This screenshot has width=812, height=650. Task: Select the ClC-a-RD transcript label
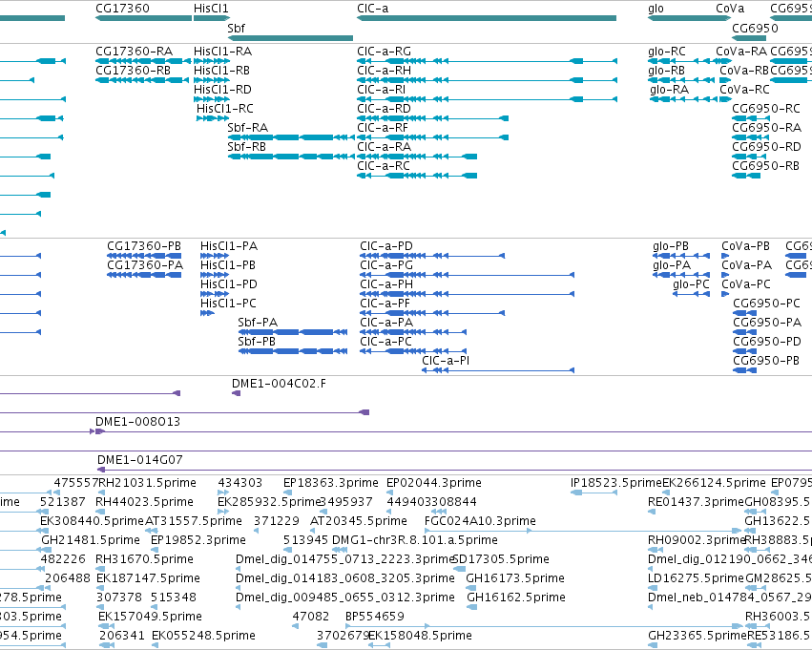tap(384, 109)
